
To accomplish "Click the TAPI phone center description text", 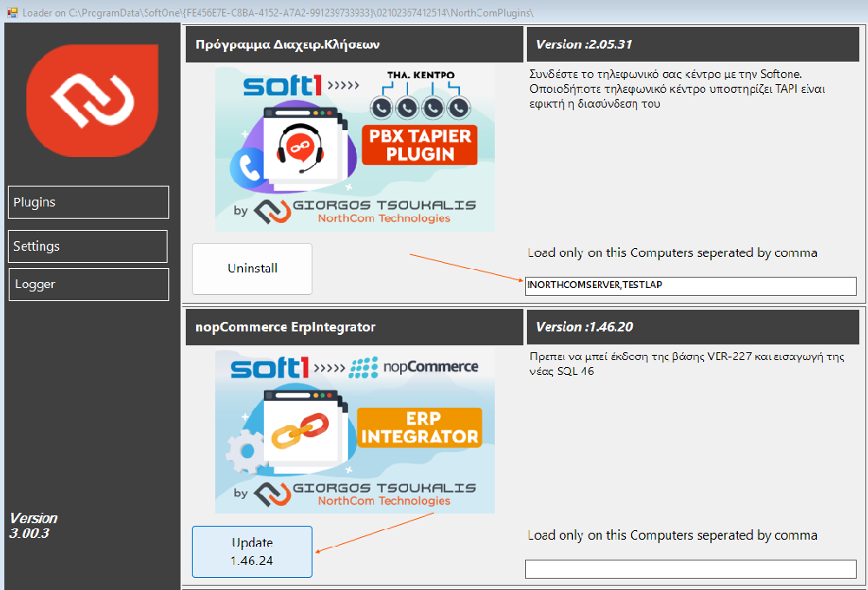I will 677,89.
